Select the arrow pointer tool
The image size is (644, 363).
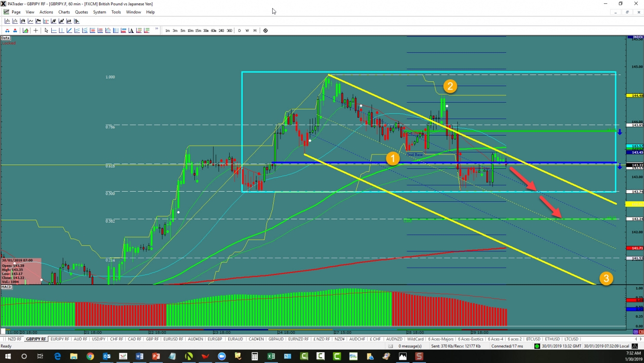[46, 30]
